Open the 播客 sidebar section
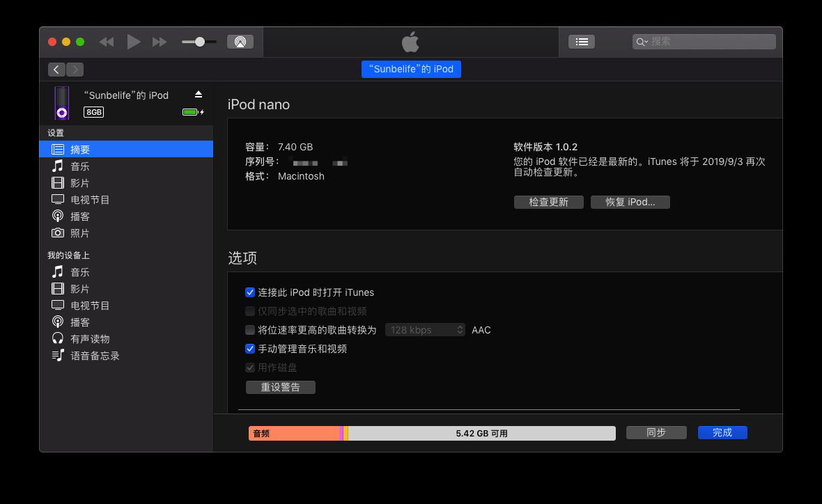The image size is (822, 504). click(x=79, y=216)
